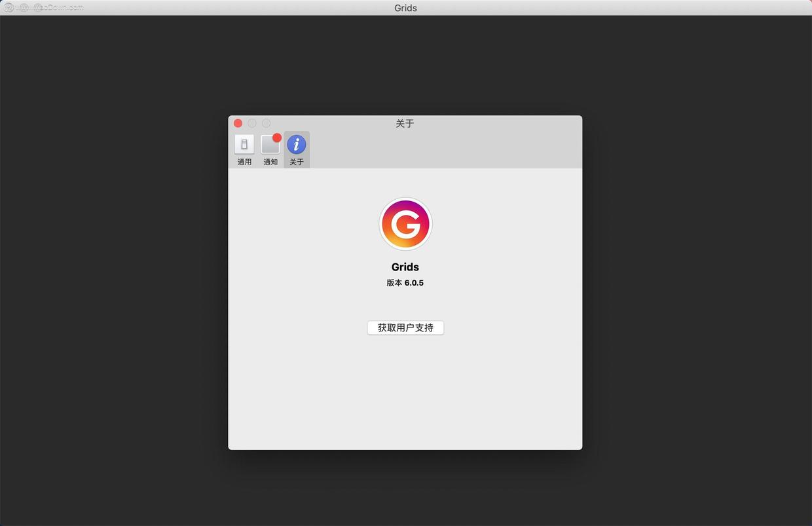This screenshot has width=812, height=526.
Task: Click the 关于 window title text
Action: (x=405, y=123)
